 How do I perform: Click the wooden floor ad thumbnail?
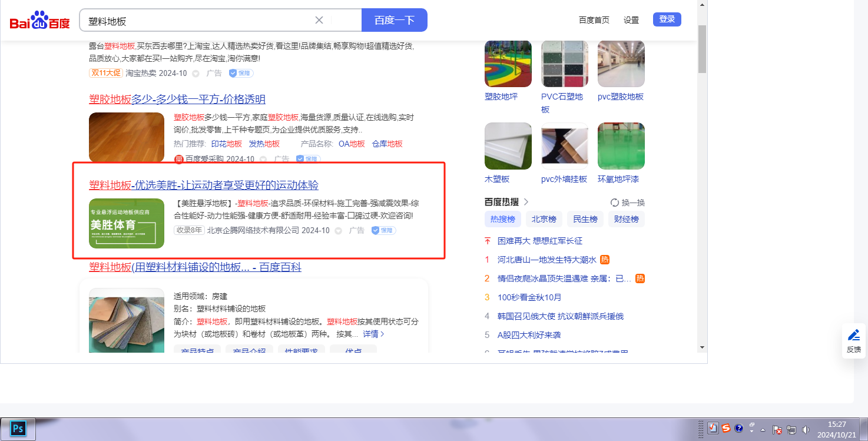pyautogui.click(x=127, y=137)
